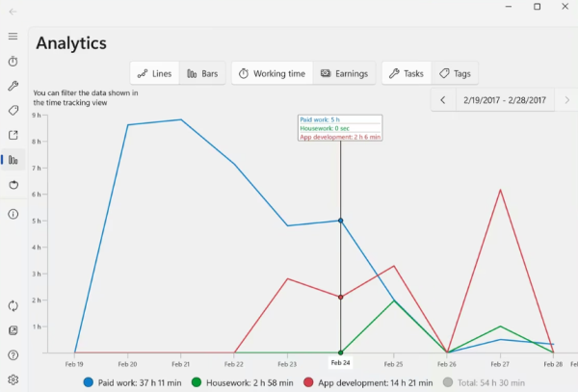Click the 'Housework: 0 sec' tooltip line
This screenshot has width=578, height=392.
click(325, 128)
